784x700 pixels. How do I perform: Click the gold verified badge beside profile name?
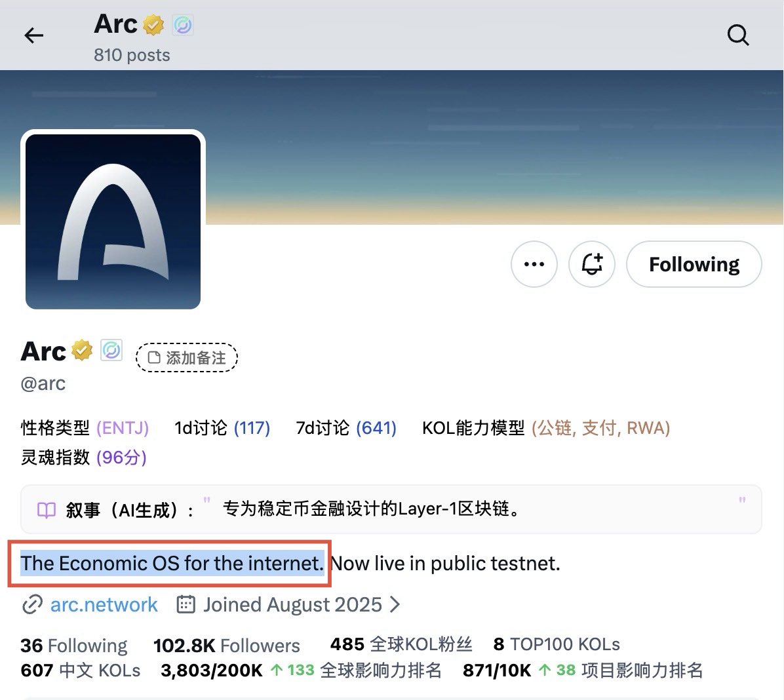point(82,351)
